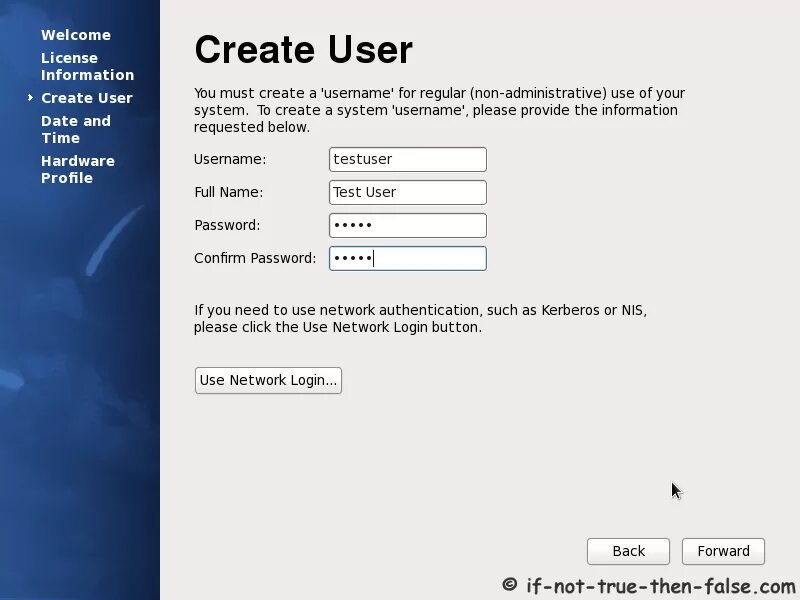Focus the Username input field

pos(408,159)
